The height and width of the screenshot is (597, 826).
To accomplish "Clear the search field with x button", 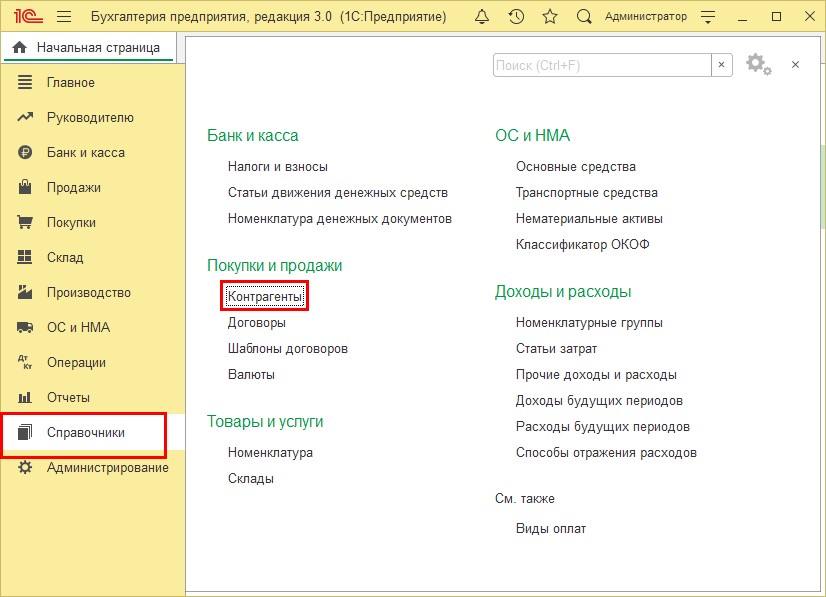I will (721, 65).
